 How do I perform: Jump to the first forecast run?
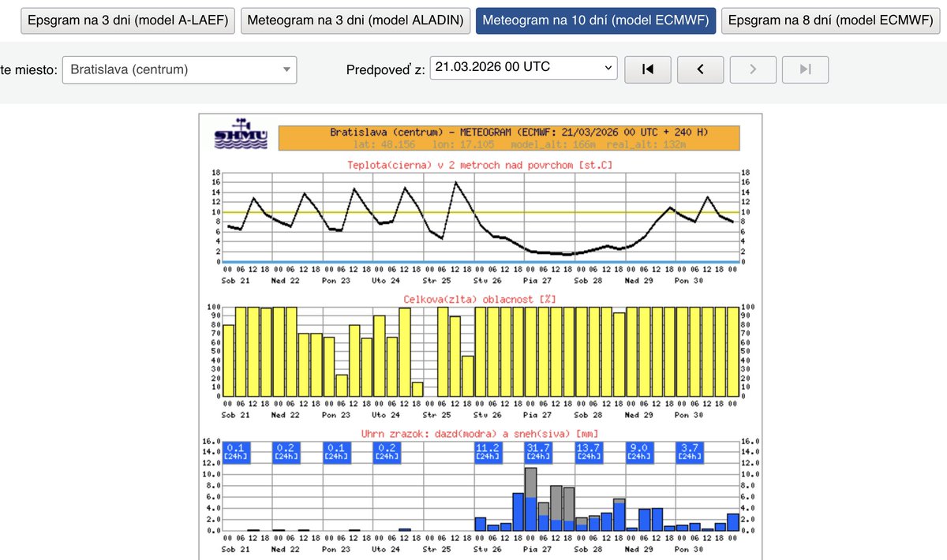[647, 69]
